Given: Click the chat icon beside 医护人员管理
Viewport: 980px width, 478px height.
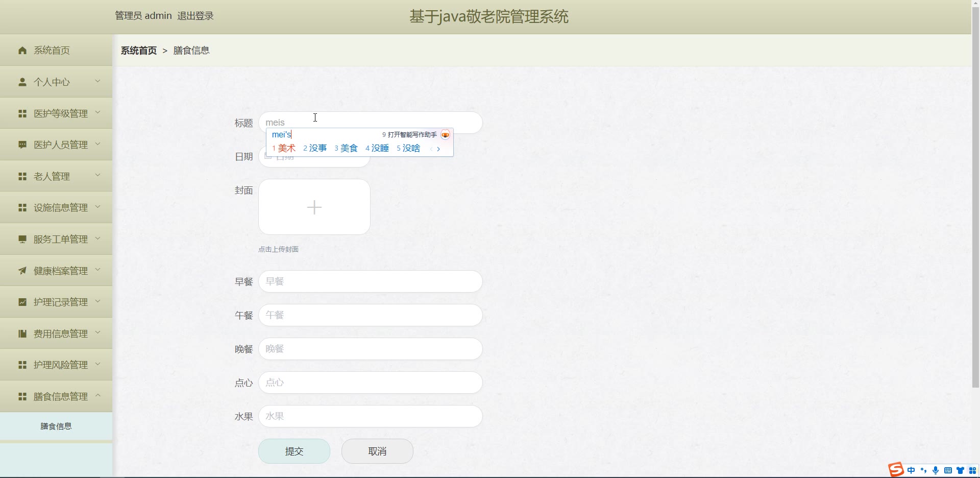Looking at the screenshot, I should point(22,145).
